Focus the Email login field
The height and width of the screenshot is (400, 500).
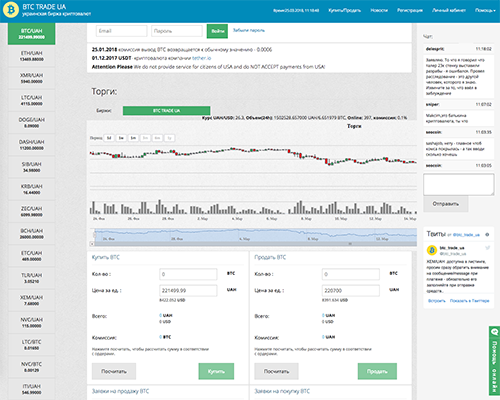click(x=121, y=31)
